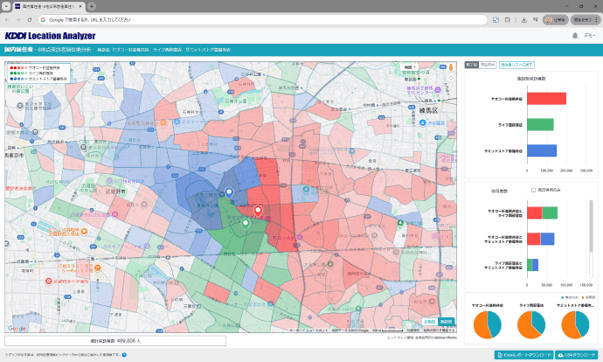Click the red hospital marker at the map's lower left

click(x=48, y=281)
